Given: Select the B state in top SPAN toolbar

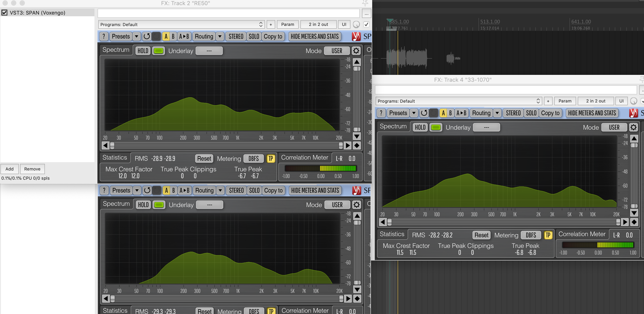Looking at the screenshot, I should 173,37.
